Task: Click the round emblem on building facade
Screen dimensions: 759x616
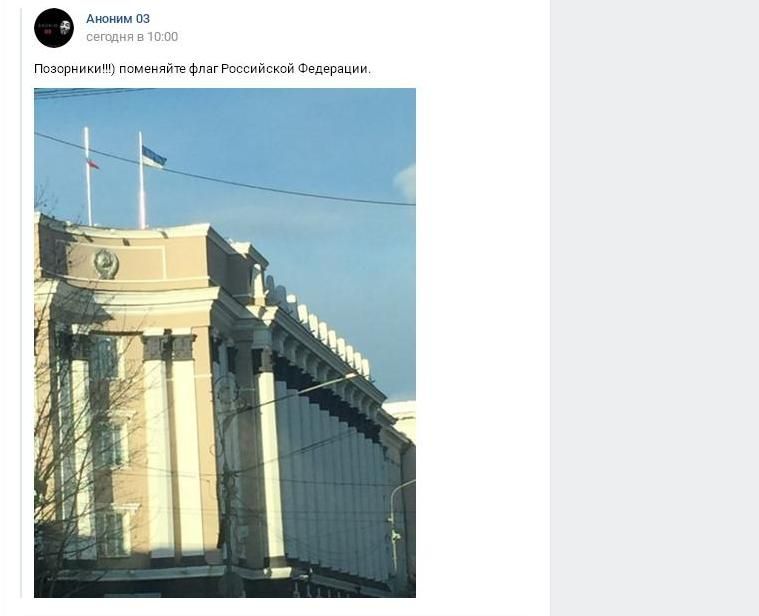Action: (106, 264)
